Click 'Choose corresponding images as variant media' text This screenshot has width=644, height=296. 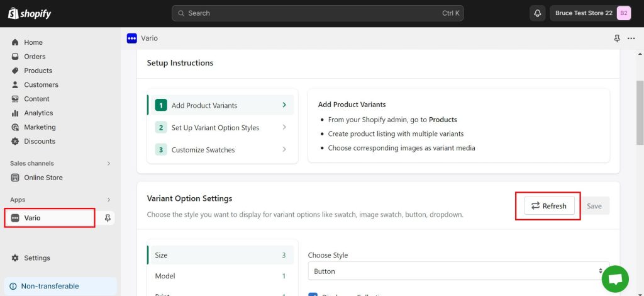click(402, 147)
